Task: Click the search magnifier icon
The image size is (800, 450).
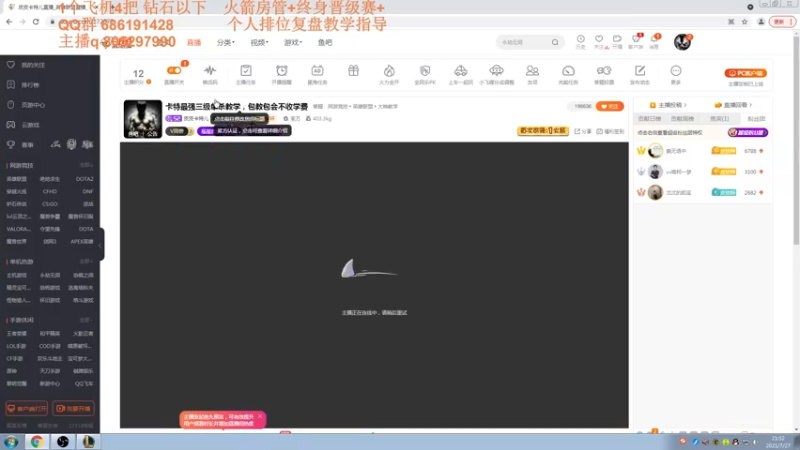Action: pyautogui.click(x=555, y=42)
